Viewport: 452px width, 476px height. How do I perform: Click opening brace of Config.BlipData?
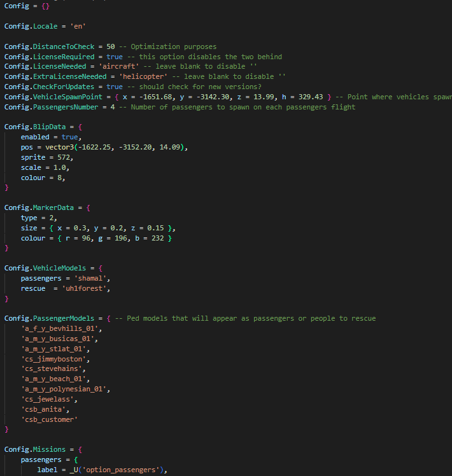80,127
